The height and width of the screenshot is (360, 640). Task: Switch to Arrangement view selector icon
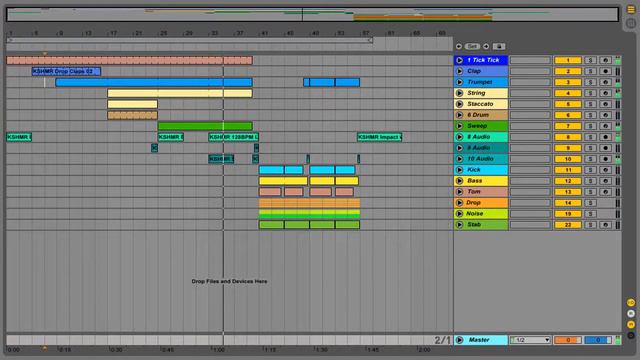pyautogui.click(x=631, y=9)
